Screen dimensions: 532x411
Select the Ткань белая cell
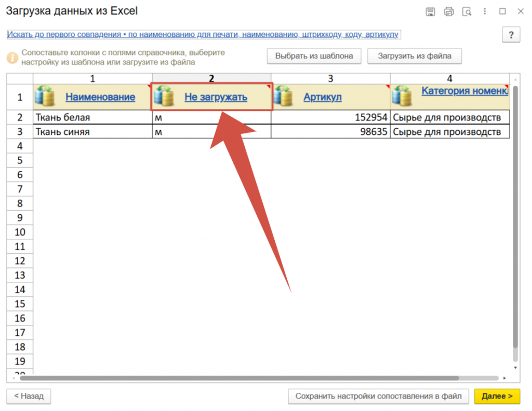pyautogui.click(x=92, y=117)
